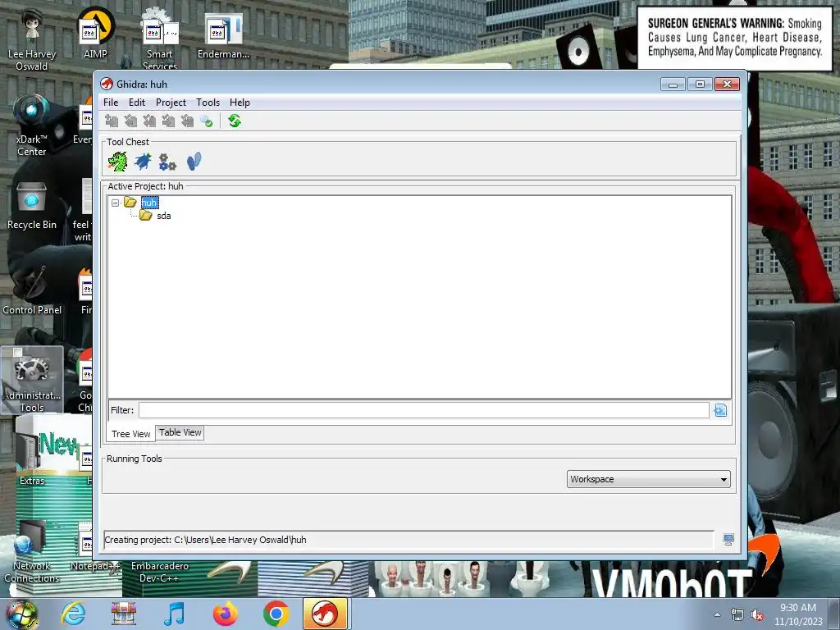Show hidden system tray icons arrow
Screen dimensions: 840x630
(717, 614)
